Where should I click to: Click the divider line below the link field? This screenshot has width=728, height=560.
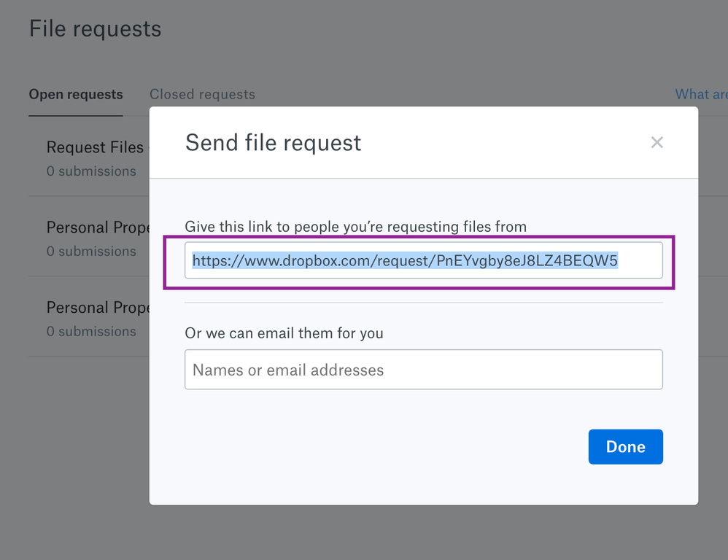423,303
